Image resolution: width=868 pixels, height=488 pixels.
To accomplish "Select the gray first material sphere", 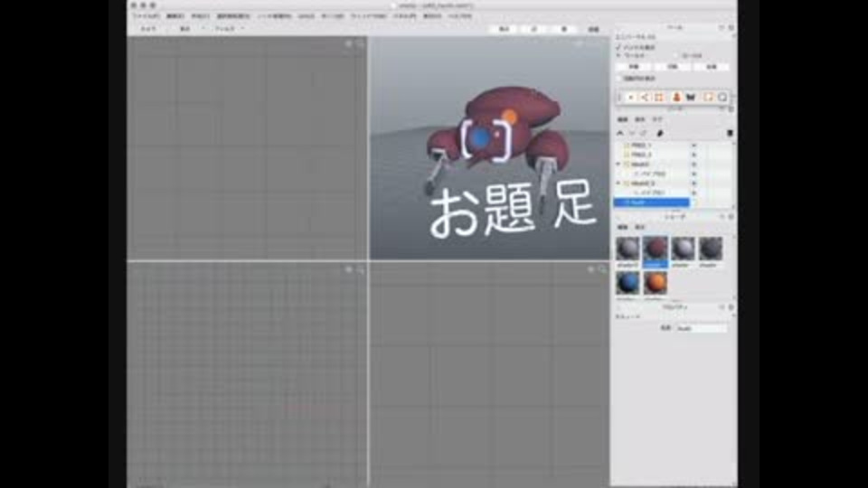I will [627, 249].
